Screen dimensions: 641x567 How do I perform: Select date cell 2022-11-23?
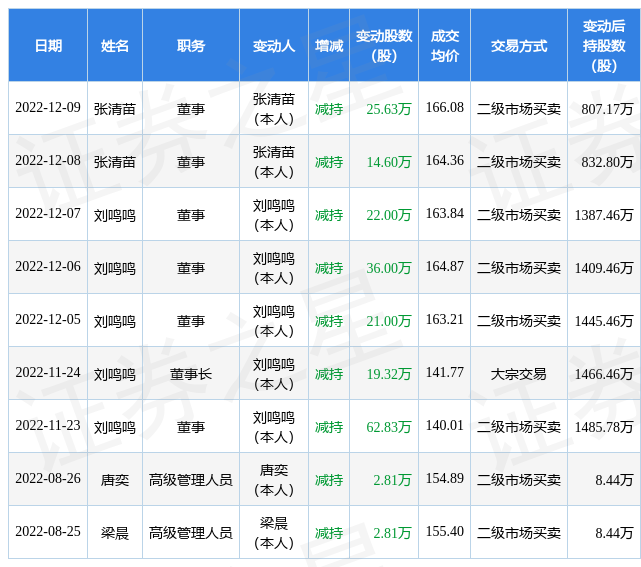48,426
